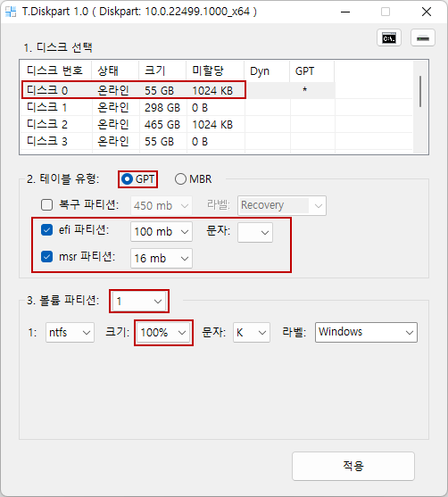This screenshot has height=497, width=448.
Task: Select the 디스크 2 row
Action: 178,124
